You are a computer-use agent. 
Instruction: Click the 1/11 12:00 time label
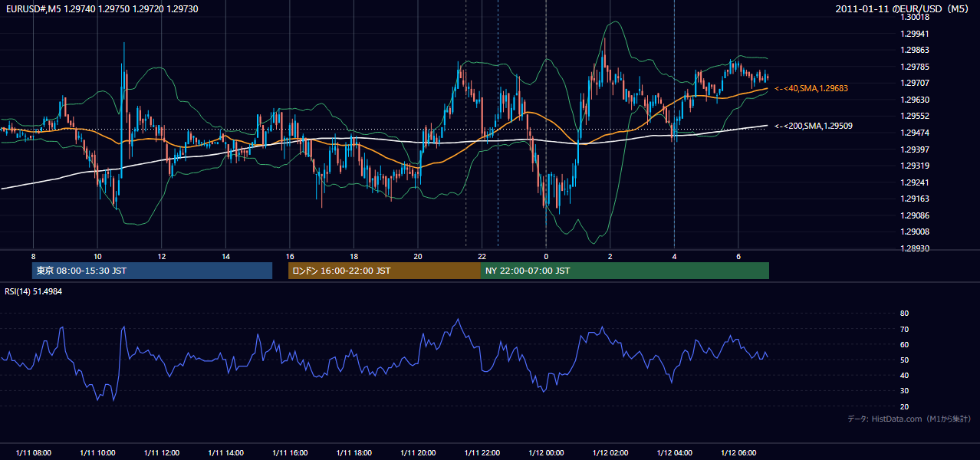(x=161, y=453)
